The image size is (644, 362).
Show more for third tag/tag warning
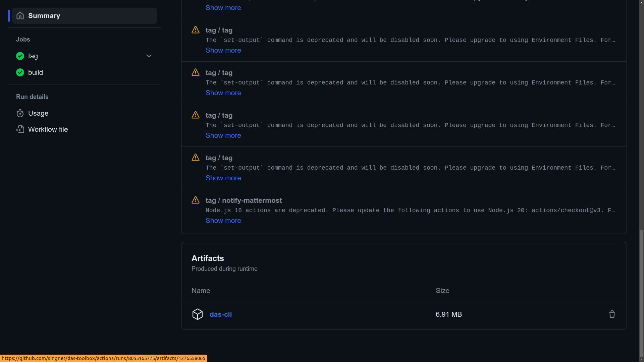223,136
